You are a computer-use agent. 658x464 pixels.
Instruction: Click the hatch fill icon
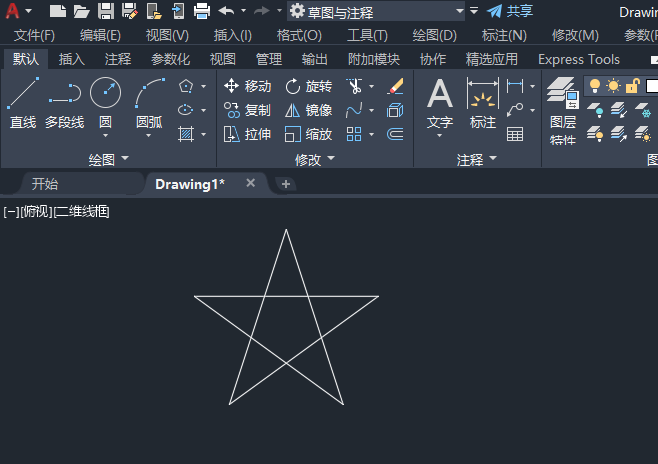coord(185,134)
